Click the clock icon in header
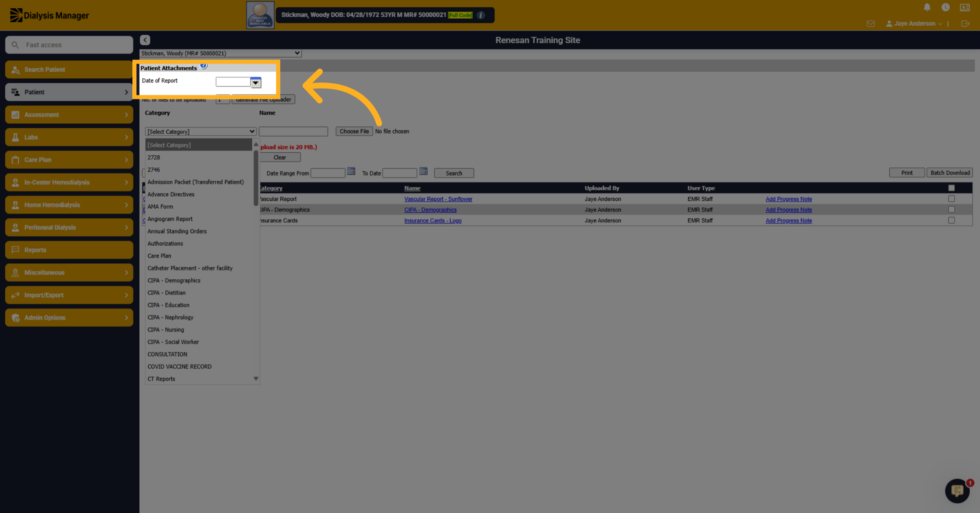This screenshot has height=513, width=980. pos(945,7)
